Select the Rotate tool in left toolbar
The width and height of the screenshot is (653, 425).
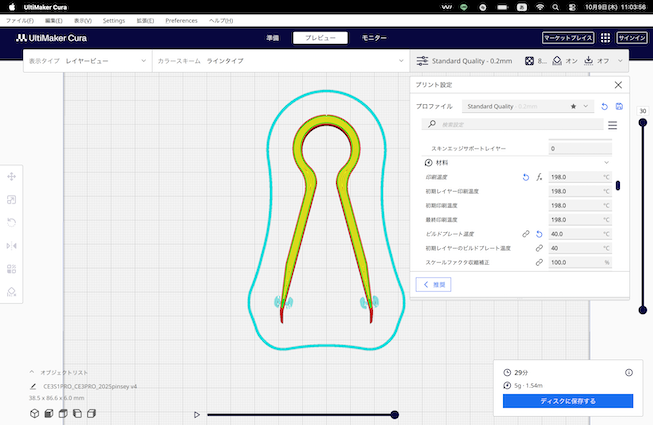12,222
